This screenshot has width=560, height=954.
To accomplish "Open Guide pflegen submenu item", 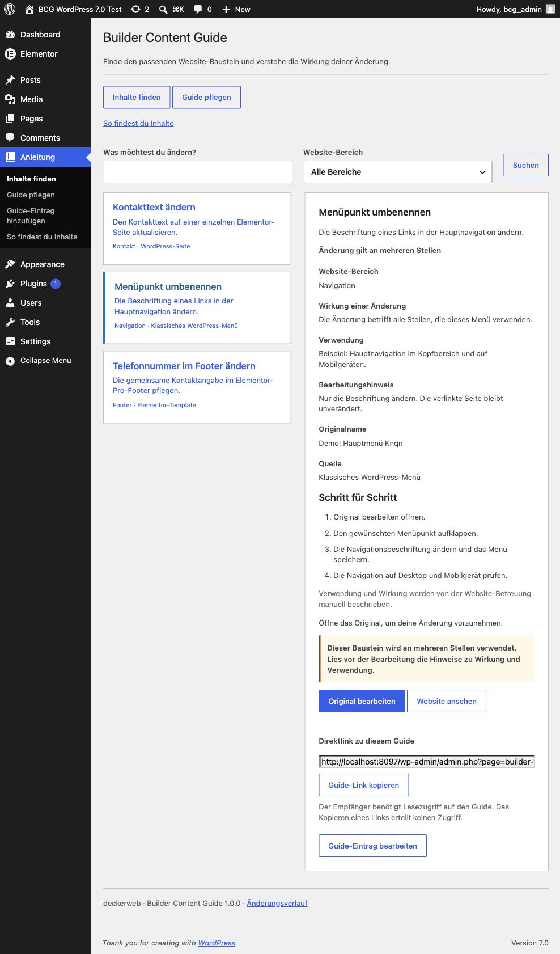I will (x=31, y=195).
